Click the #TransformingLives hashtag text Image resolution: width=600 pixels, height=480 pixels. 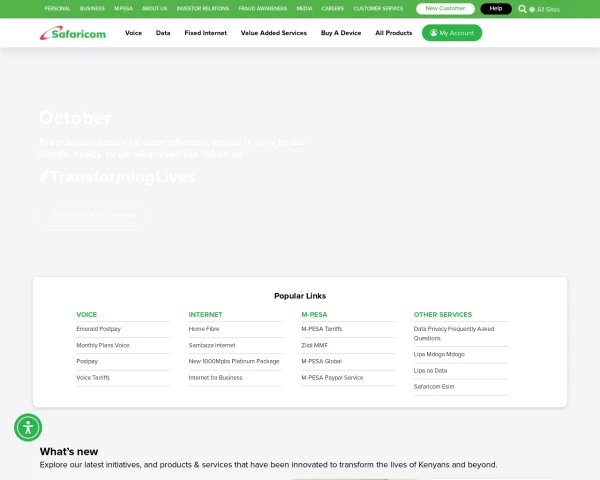[x=117, y=177]
